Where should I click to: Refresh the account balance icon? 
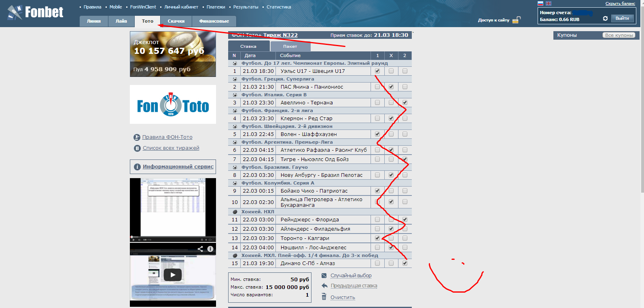coord(605,19)
